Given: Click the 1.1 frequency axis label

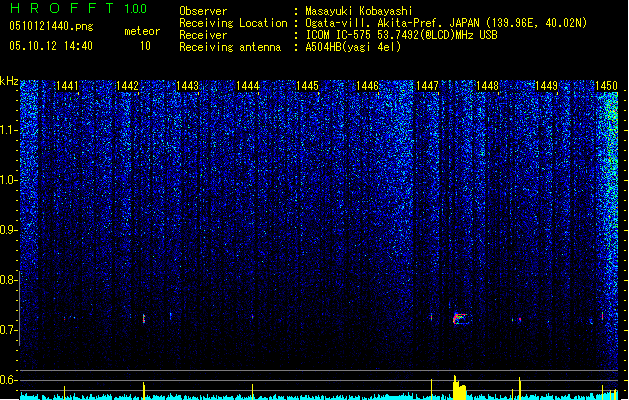Looking at the screenshot, I should click(x=8, y=130).
